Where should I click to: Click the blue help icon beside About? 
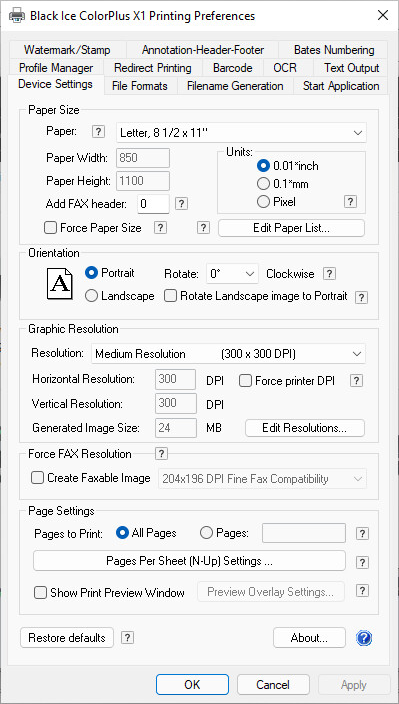click(364, 638)
